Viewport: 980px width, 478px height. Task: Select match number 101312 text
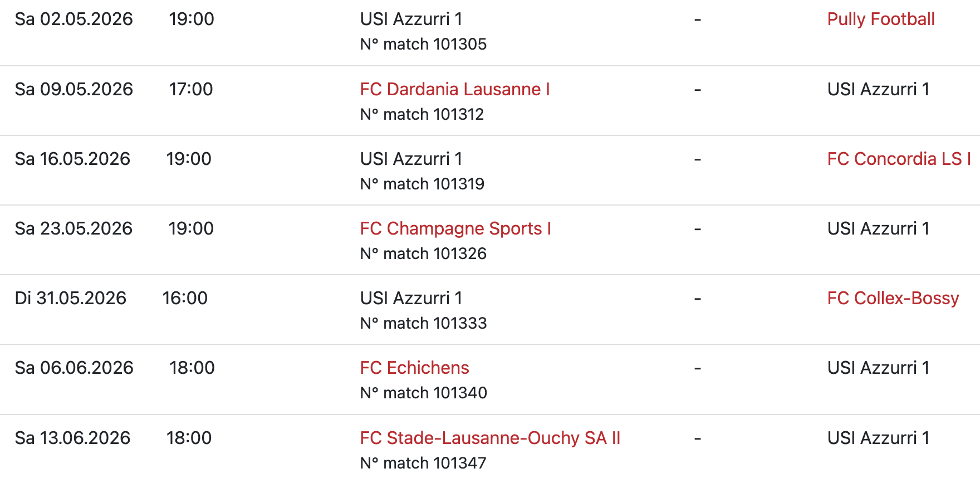click(422, 114)
